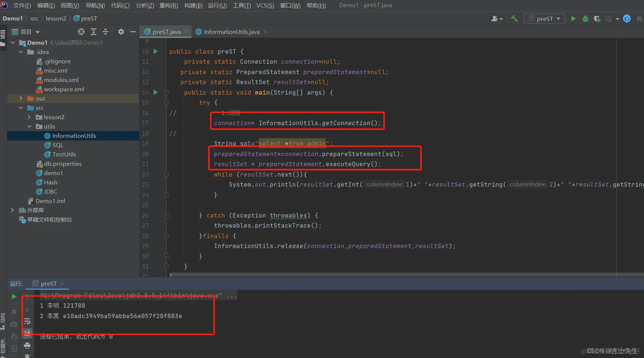Expand the lesson2 package

(x=29, y=117)
